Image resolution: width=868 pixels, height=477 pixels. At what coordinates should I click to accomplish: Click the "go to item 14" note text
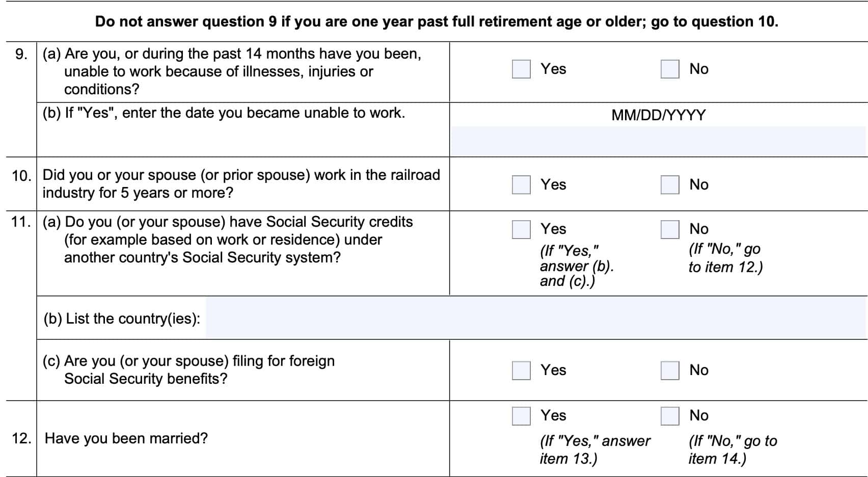(732, 449)
